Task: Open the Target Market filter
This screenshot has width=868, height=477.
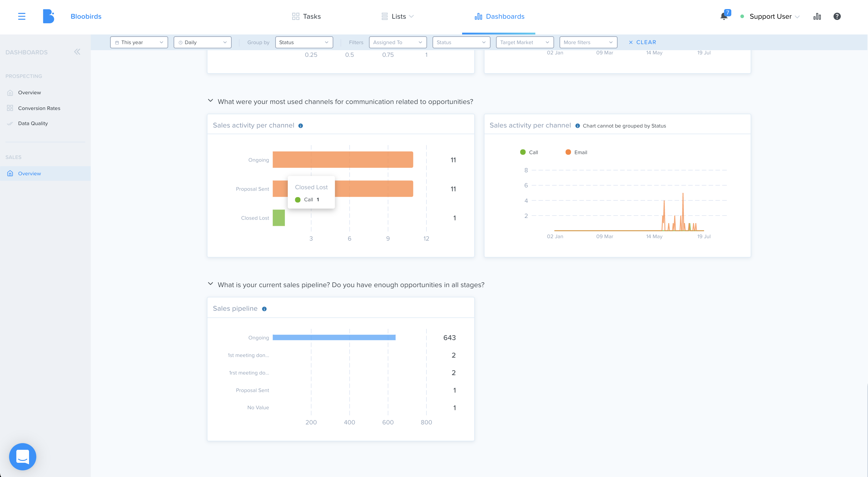Action: (x=525, y=42)
